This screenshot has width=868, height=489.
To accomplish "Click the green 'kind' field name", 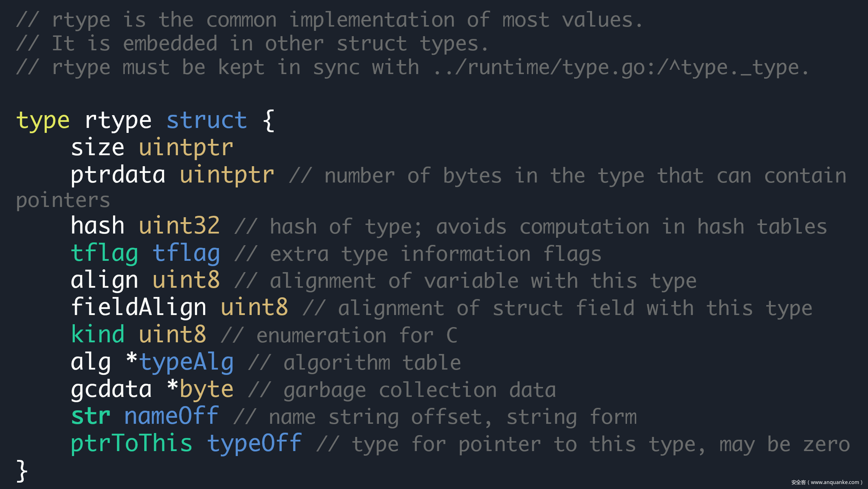I will (98, 335).
